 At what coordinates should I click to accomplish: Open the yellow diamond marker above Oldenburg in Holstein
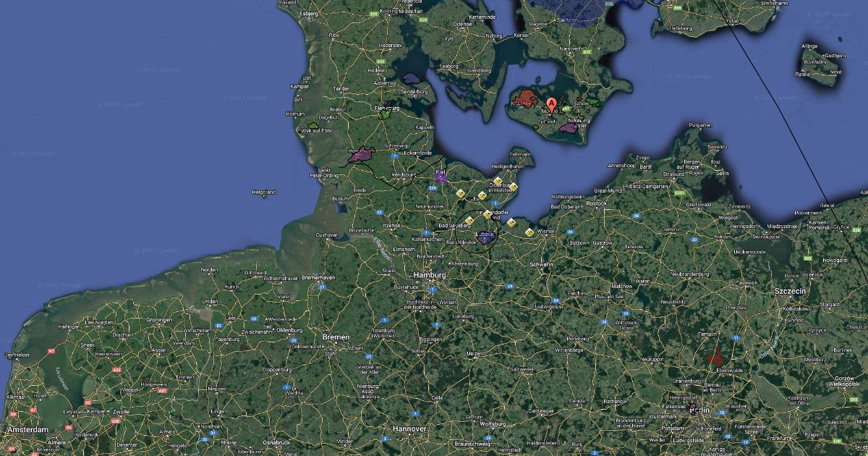click(498, 181)
